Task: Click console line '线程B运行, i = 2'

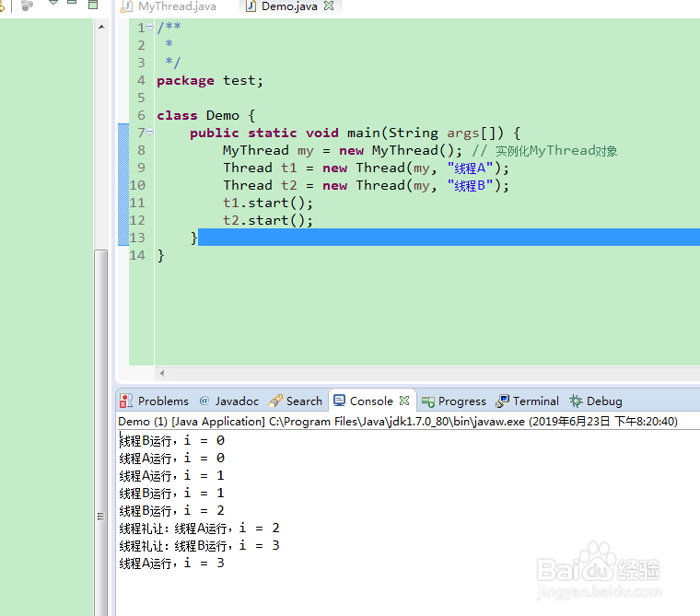Action: 172,510
